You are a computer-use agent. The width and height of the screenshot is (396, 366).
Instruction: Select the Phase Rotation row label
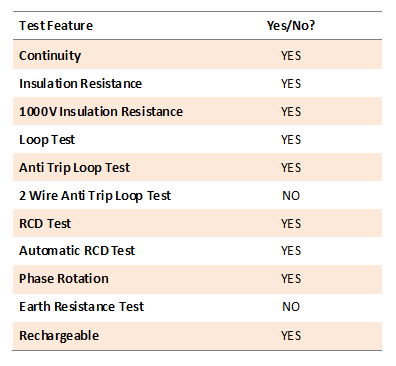(x=64, y=278)
